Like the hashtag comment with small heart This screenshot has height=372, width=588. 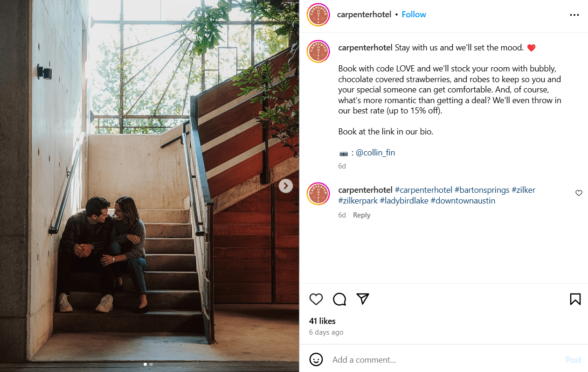click(x=579, y=193)
